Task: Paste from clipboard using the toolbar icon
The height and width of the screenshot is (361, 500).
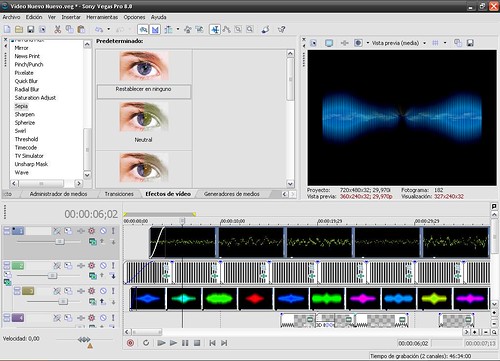Action: pyautogui.click(x=81, y=29)
